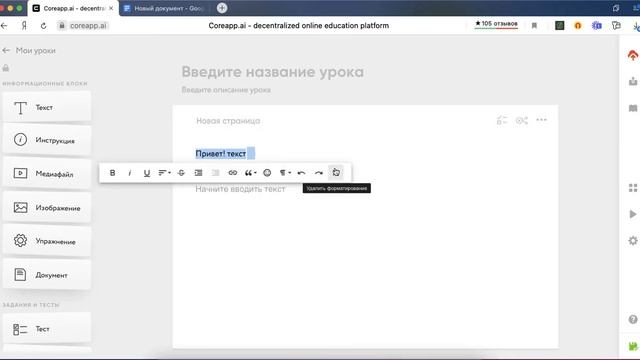Increase indent of selected text
Viewport: 640px width, 360px height.
(x=198, y=173)
